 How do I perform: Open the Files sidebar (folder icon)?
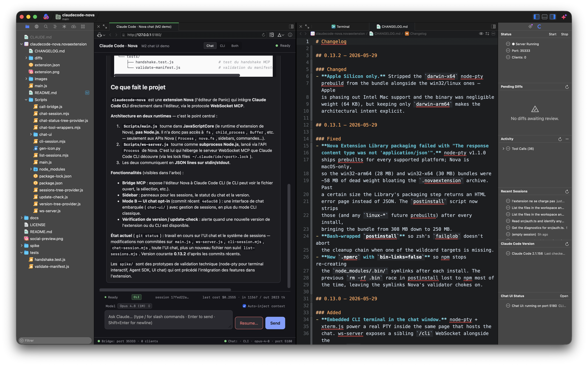[x=27, y=27]
